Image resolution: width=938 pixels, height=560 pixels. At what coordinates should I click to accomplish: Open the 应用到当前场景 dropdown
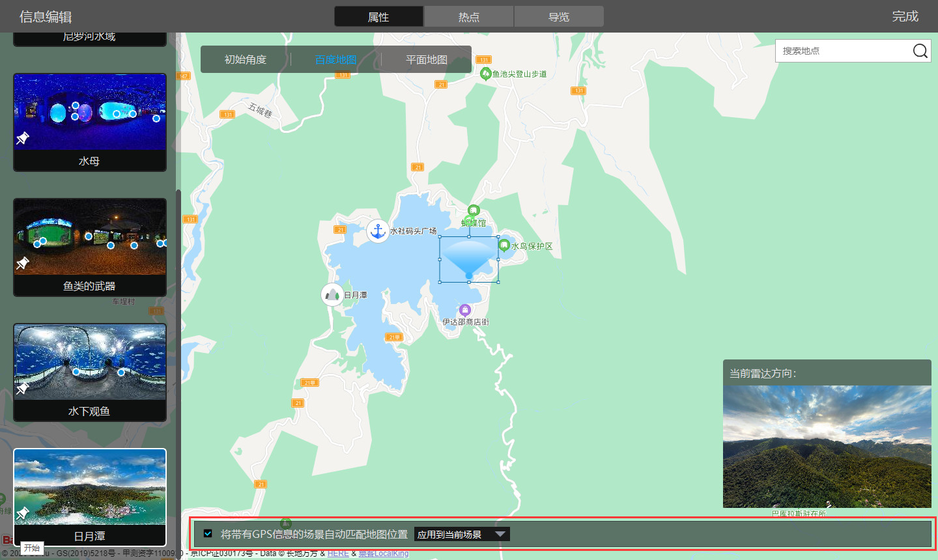[x=462, y=535]
